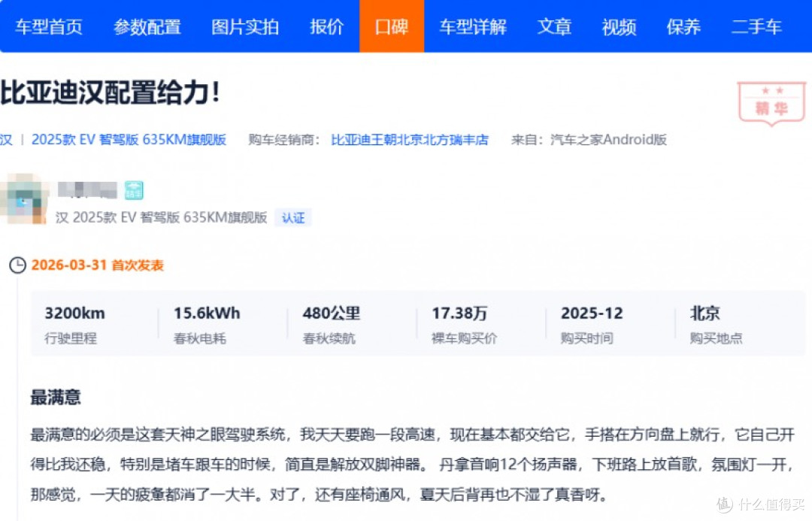812x521 pixels.
Task: Go to the 报价 tab
Action: [327, 26]
